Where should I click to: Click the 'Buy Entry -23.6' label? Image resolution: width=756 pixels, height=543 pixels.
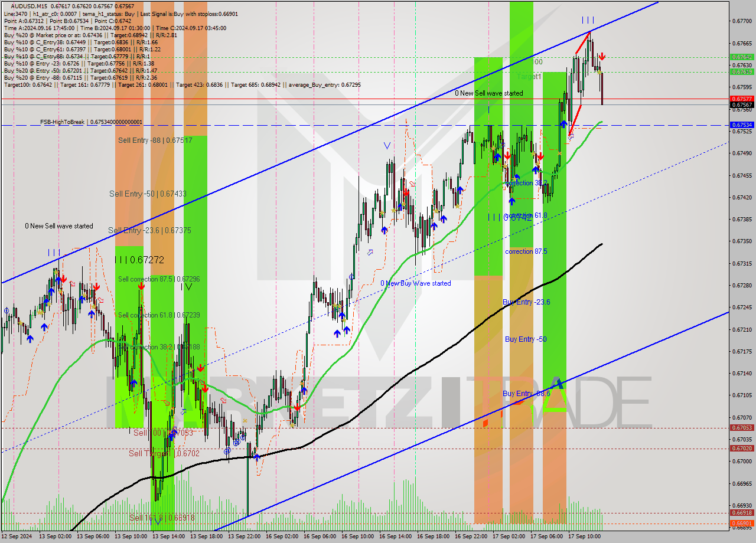526,302
